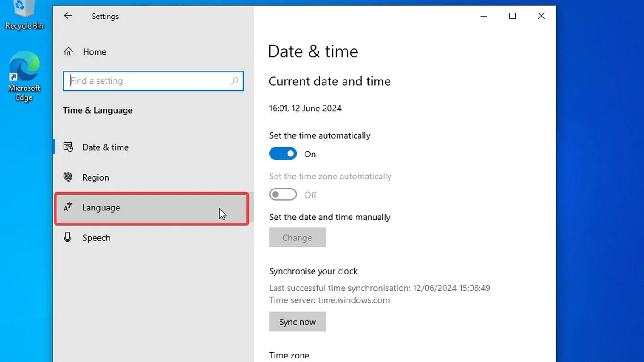Screen dimensions: 644x362
Task: Click the back arrow in Settings
Action: [x=68, y=16]
